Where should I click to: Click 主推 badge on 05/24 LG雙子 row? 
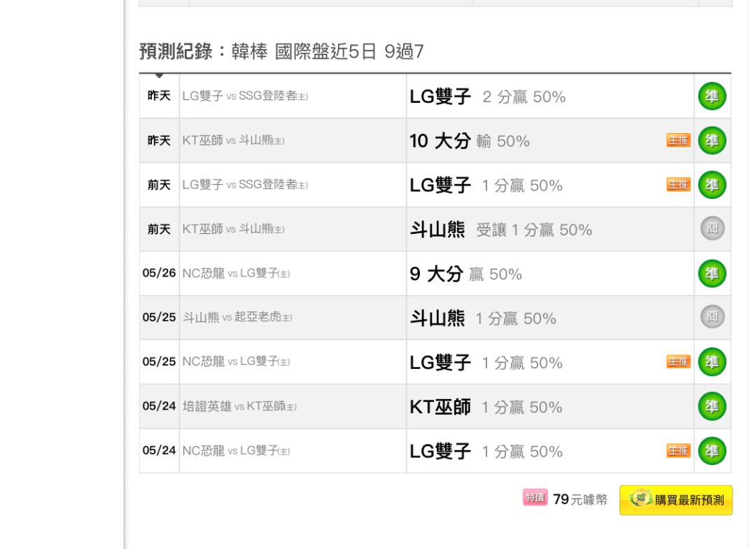pos(678,450)
